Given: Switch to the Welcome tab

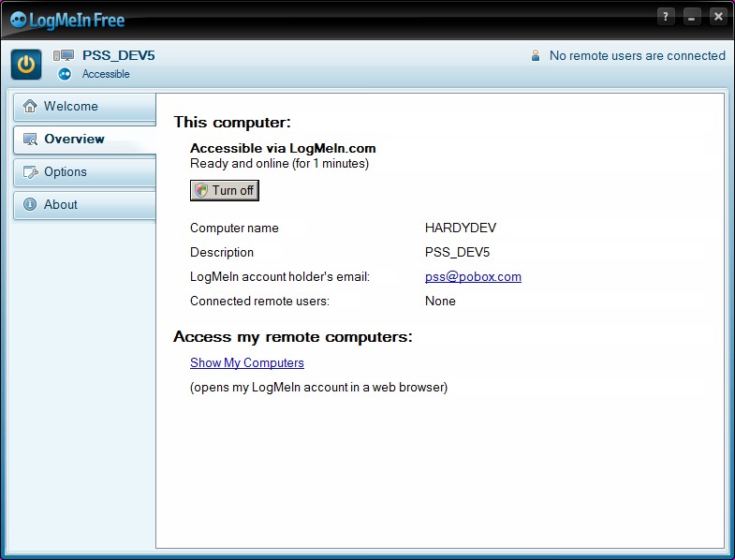Looking at the screenshot, I should [x=85, y=107].
